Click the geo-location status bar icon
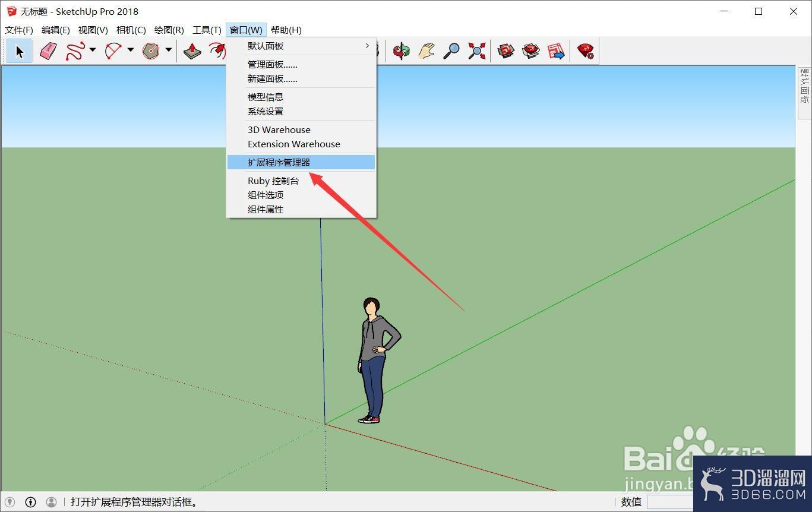This screenshot has height=512, width=812. (x=10, y=502)
